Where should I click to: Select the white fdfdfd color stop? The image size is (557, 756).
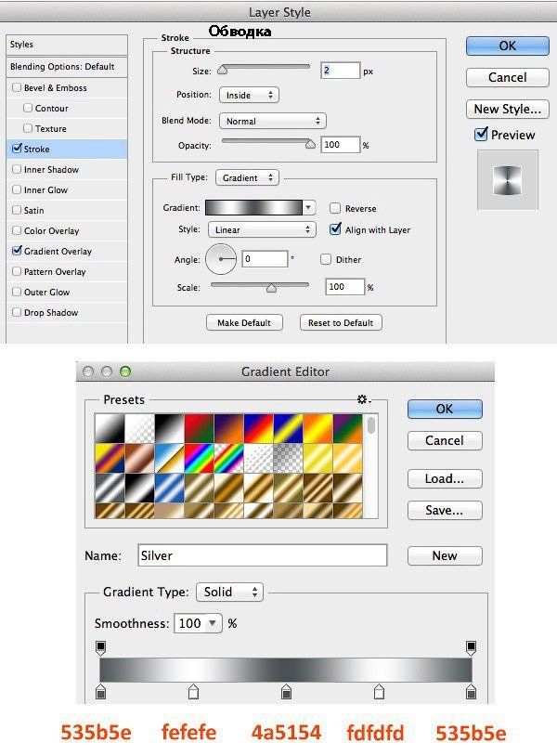point(379,691)
